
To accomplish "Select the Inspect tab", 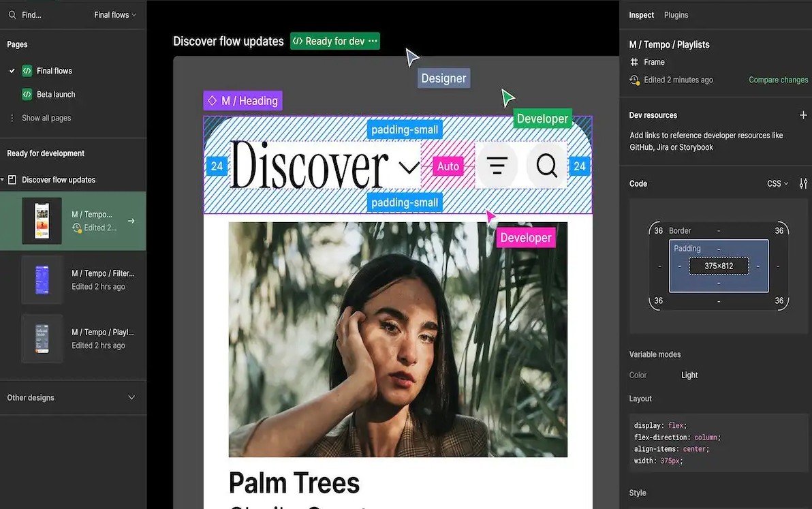I will [641, 15].
